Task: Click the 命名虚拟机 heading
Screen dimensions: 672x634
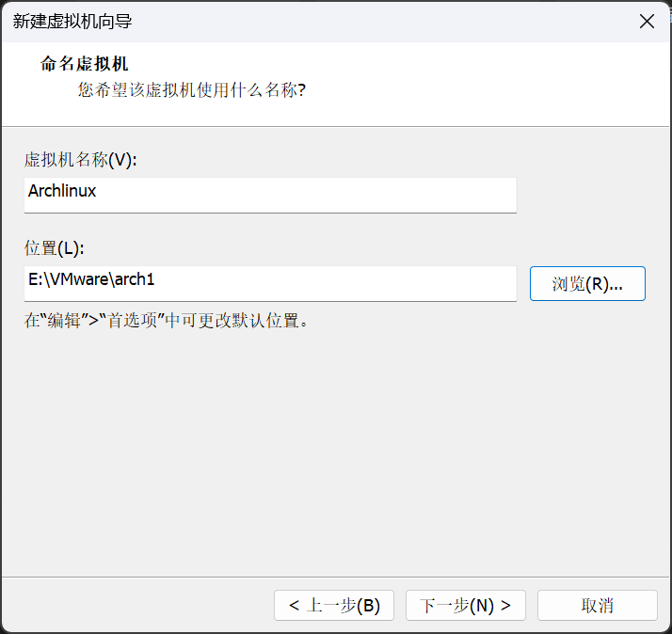Action: coord(84,64)
